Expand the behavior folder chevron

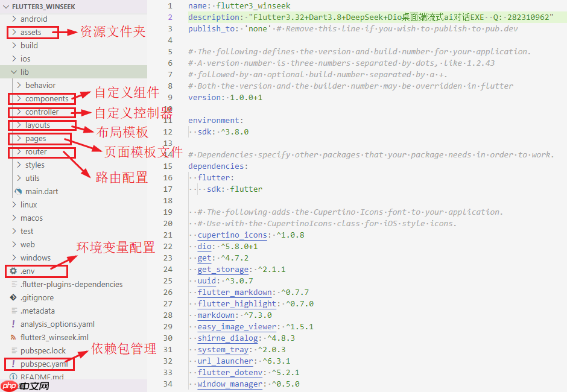19,85
